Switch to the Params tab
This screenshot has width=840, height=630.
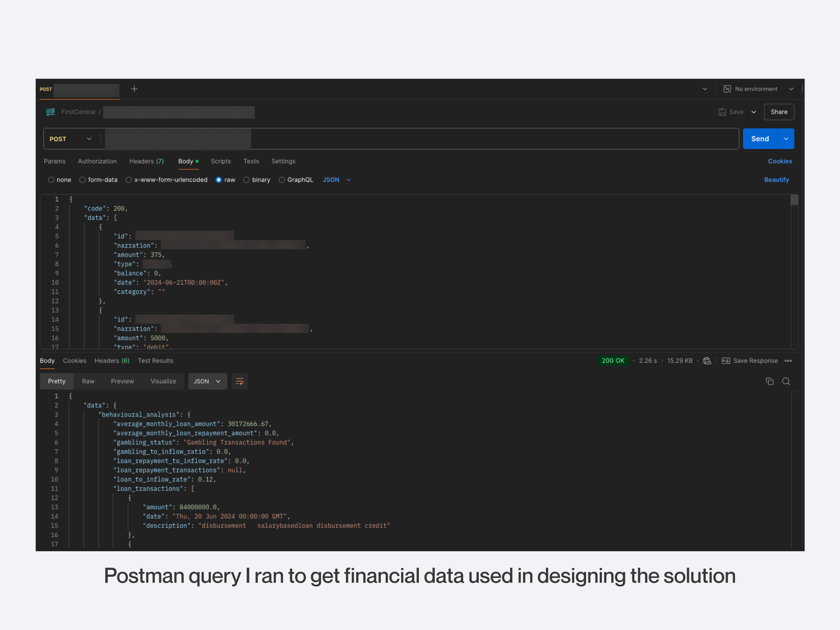(x=55, y=161)
